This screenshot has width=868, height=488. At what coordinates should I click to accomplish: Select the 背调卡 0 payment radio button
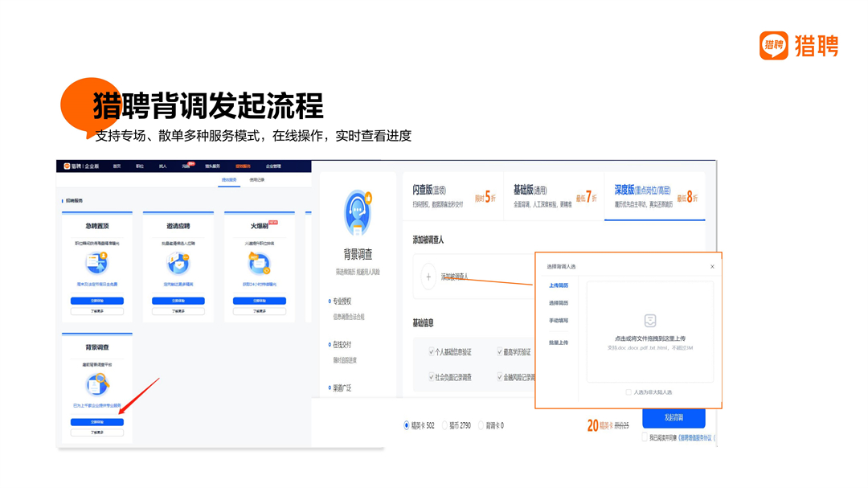[x=481, y=425]
